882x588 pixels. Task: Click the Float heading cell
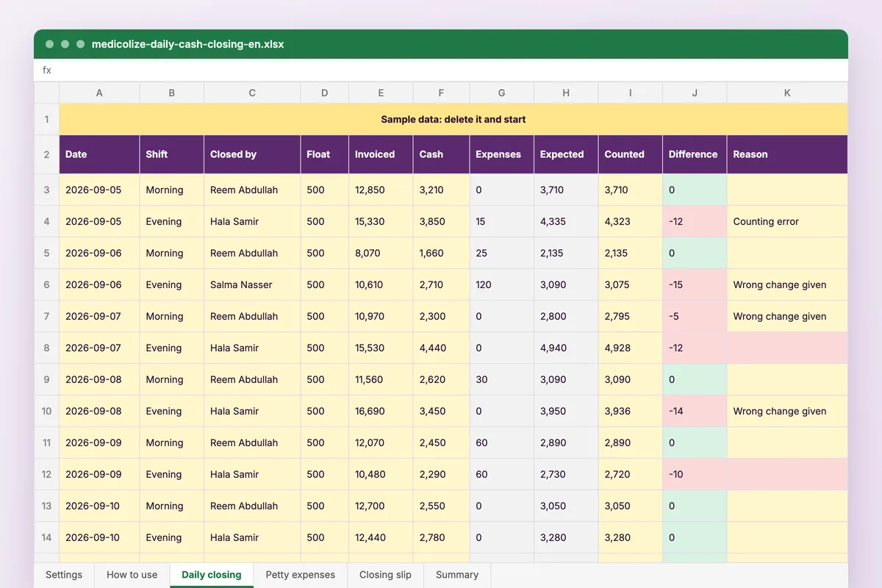coord(325,154)
